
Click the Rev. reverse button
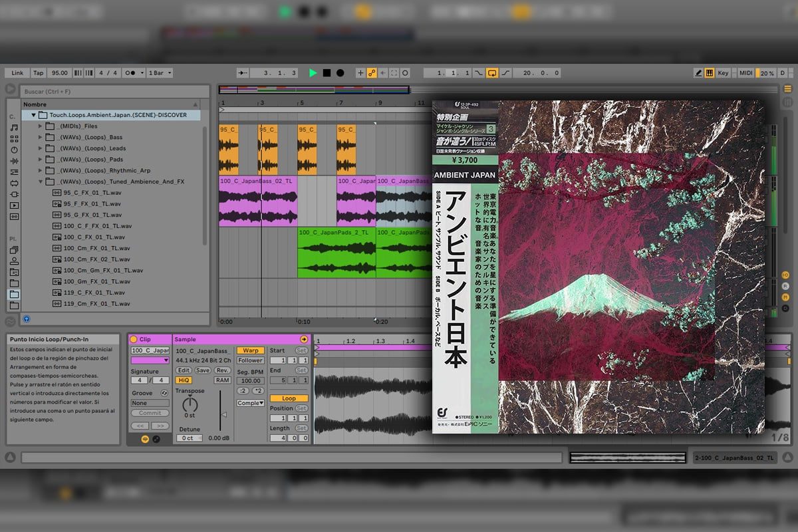[222, 370]
